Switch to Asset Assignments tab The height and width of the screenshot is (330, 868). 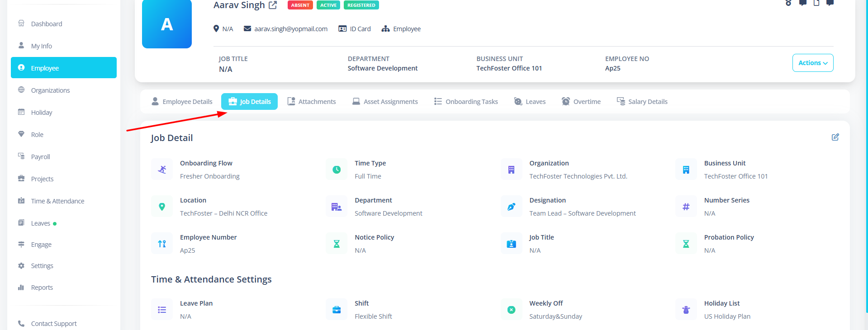coord(385,102)
